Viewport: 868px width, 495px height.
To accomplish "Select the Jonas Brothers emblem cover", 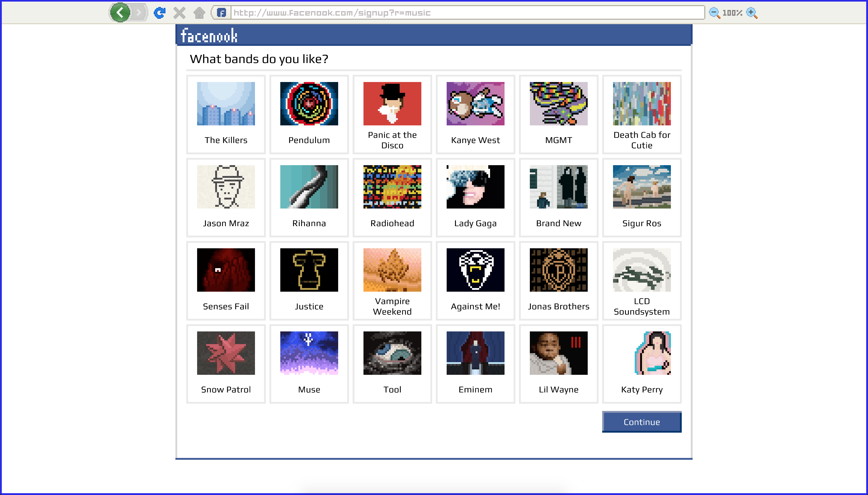I will click(x=559, y=270).
